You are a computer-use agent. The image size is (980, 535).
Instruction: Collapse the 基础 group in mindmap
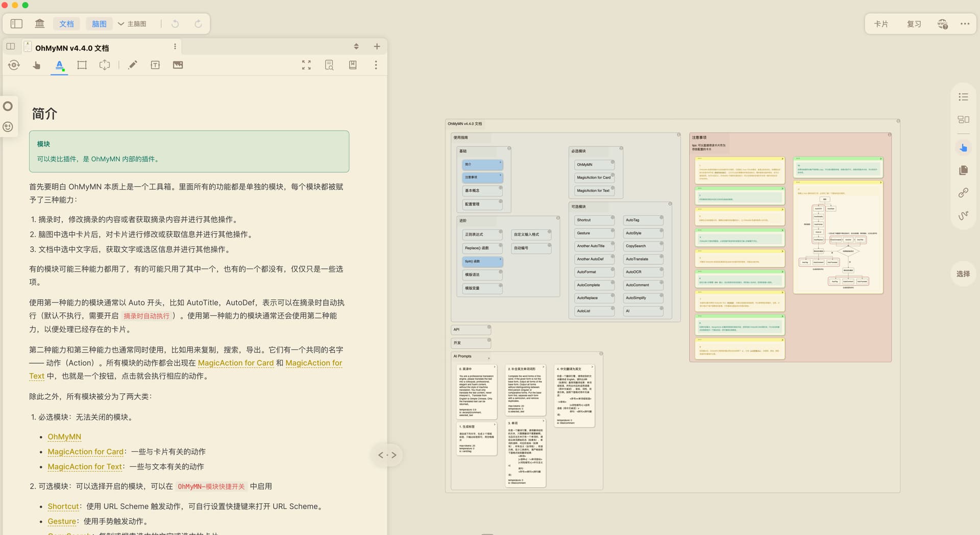(x=509, y=148)
